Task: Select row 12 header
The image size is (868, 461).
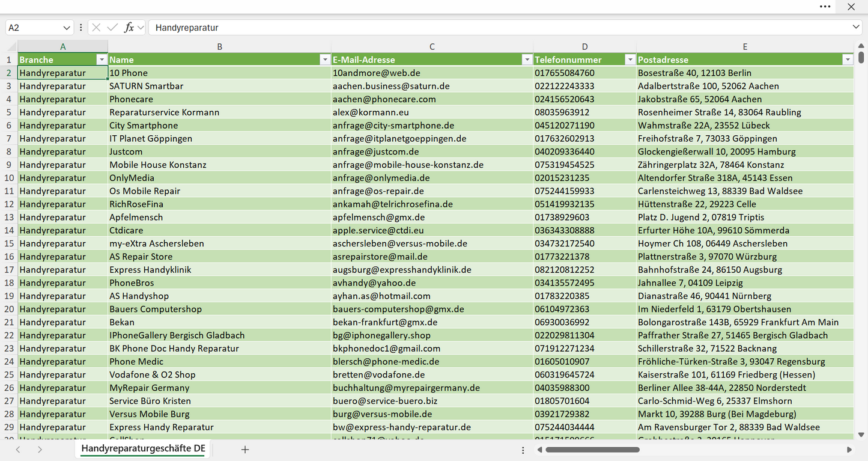Action: coord(9,204)
